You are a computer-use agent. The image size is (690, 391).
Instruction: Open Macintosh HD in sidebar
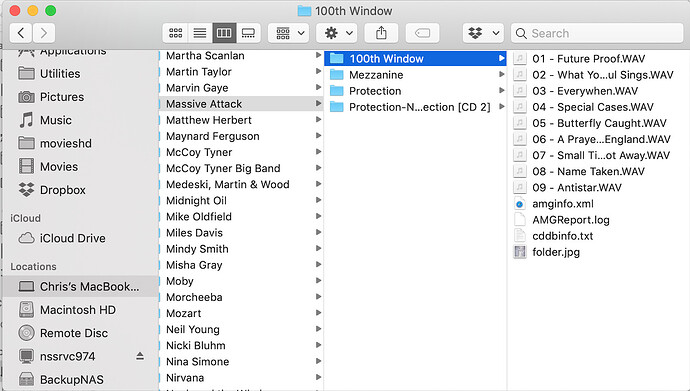pos(81,310)
